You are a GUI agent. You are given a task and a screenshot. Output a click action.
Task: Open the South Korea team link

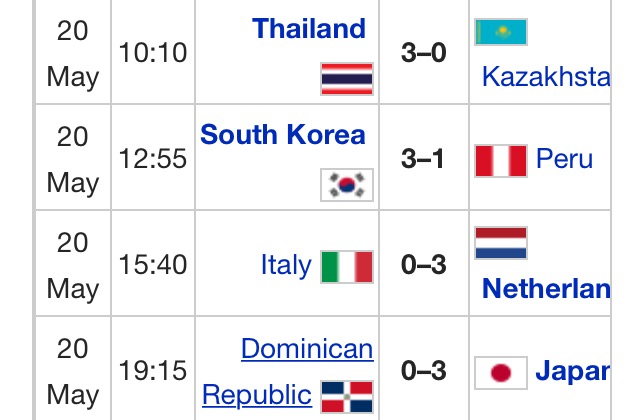(x=283, y=134)
